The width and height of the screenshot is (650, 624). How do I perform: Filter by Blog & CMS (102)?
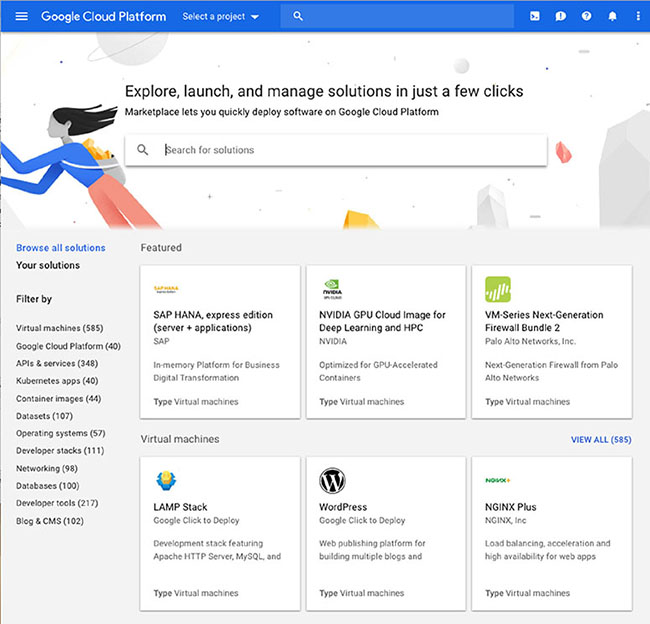[x=50, y=521]
